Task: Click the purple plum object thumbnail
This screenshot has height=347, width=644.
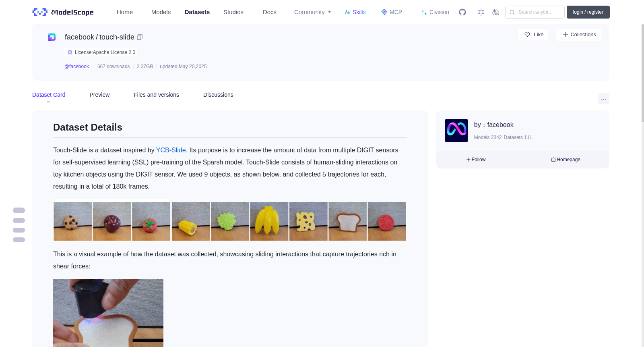Action: pos(112,222)
